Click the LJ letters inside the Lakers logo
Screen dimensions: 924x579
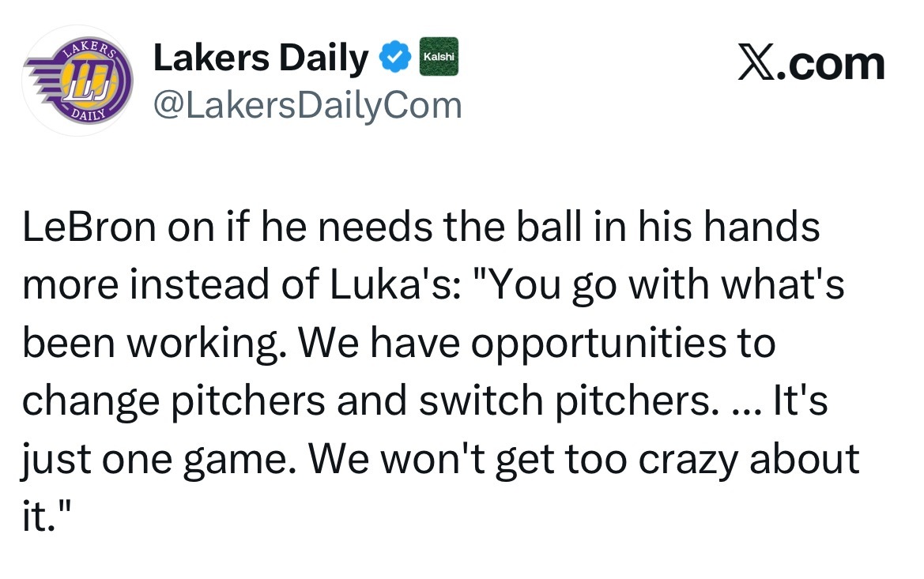[x=89, y=81]
